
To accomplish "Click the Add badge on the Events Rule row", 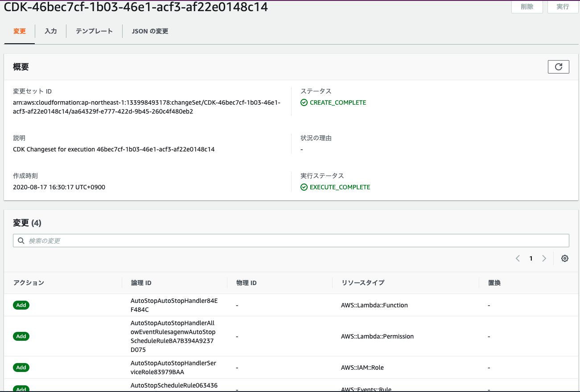I will [x=21, y=389].
